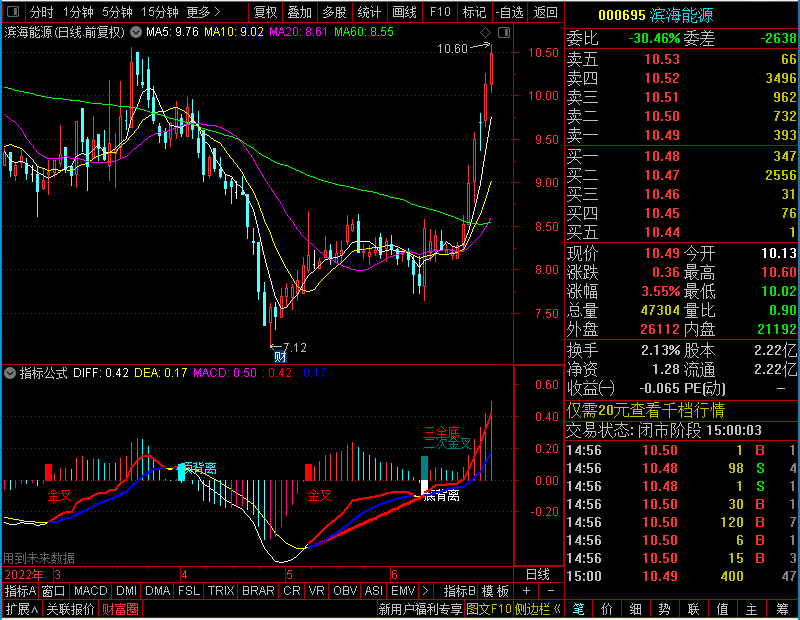Click the 用到未来数据 notice text
Image resolution: width=800 pixels, height=620 pixels.
39,558
